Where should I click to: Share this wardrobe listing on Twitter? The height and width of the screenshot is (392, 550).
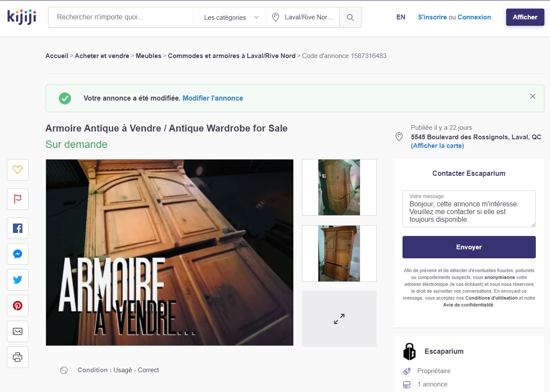(17, 279)
